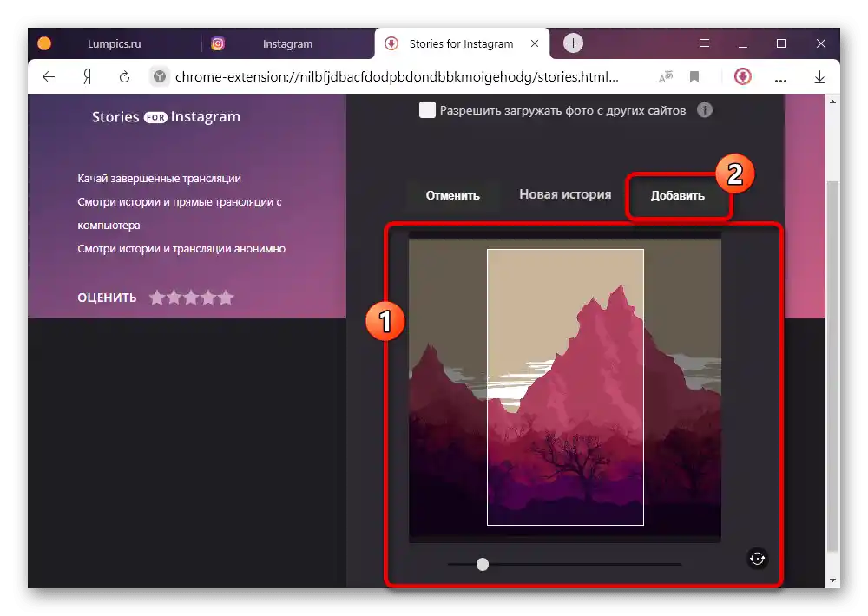The width and height of the screenshot is (868, 616).
Task: Open the hamburger menu at top right
Action: pos(705,43)
